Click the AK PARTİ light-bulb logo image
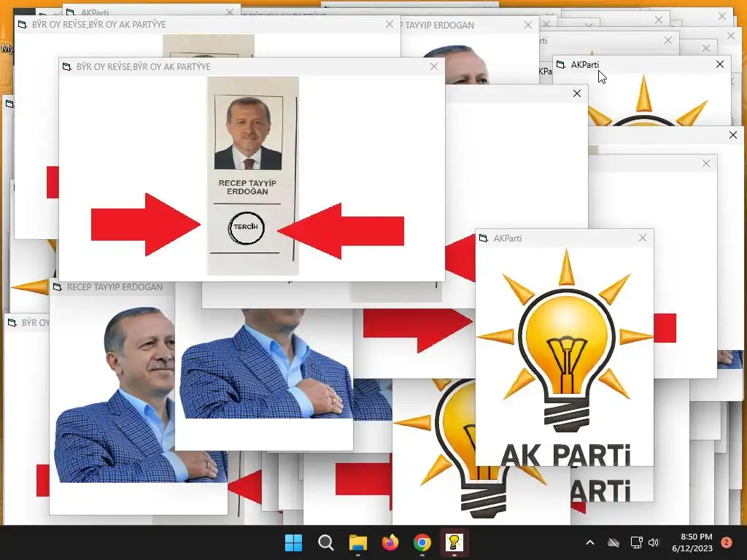The width and height of the screenshot is (747, 560). click(565, 356)
